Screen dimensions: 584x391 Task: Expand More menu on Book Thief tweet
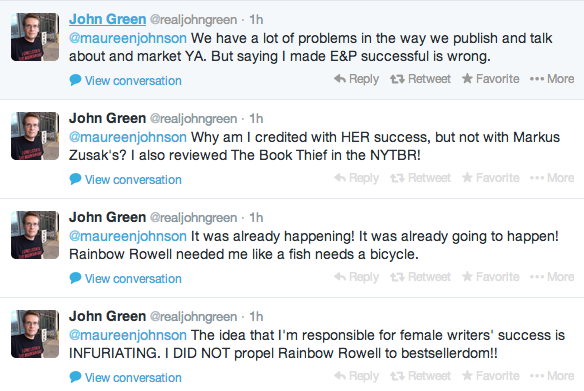(x=552, y=178)
